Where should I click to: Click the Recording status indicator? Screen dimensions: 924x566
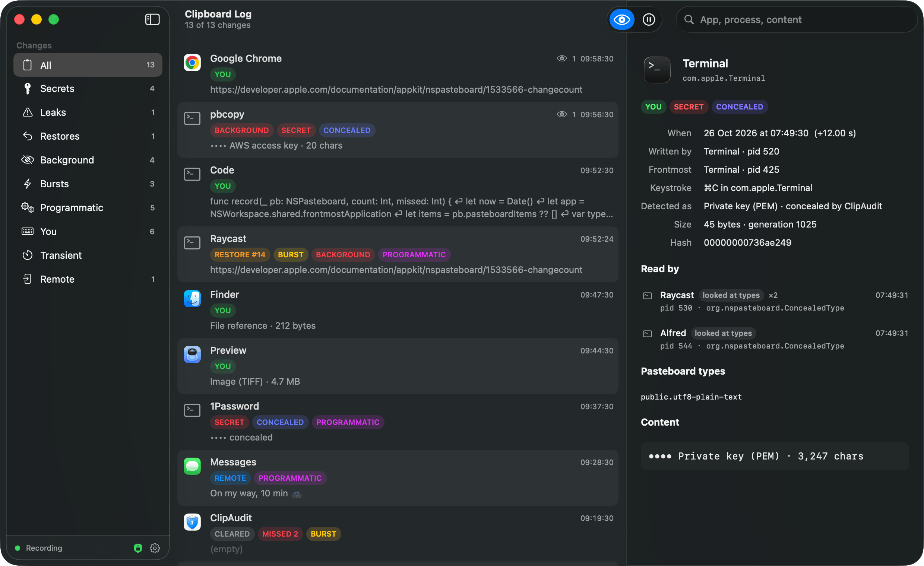tap(39, 548)
